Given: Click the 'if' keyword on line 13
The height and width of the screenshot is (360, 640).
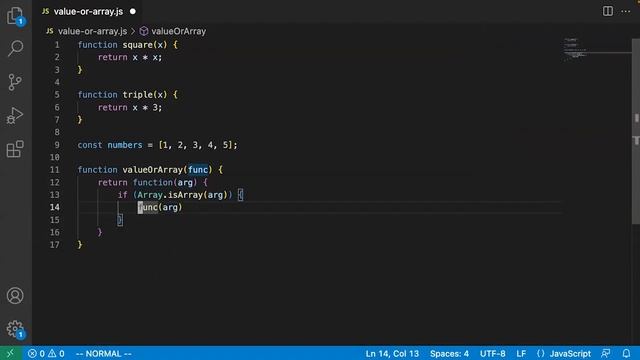Looking at the screenshot, I should pyautogui.click(x=122, y=195).
